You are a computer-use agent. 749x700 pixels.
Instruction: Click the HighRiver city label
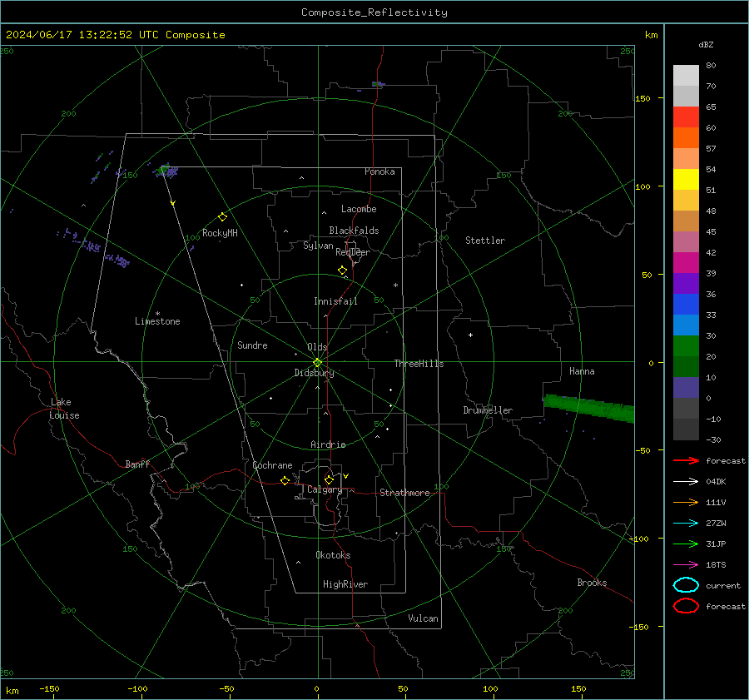pos(345,584)
